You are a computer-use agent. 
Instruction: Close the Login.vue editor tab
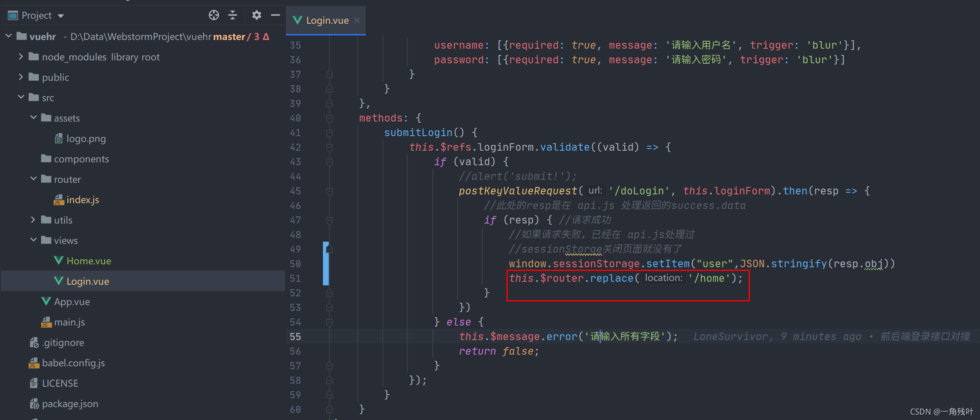click(x=357, y=20)
